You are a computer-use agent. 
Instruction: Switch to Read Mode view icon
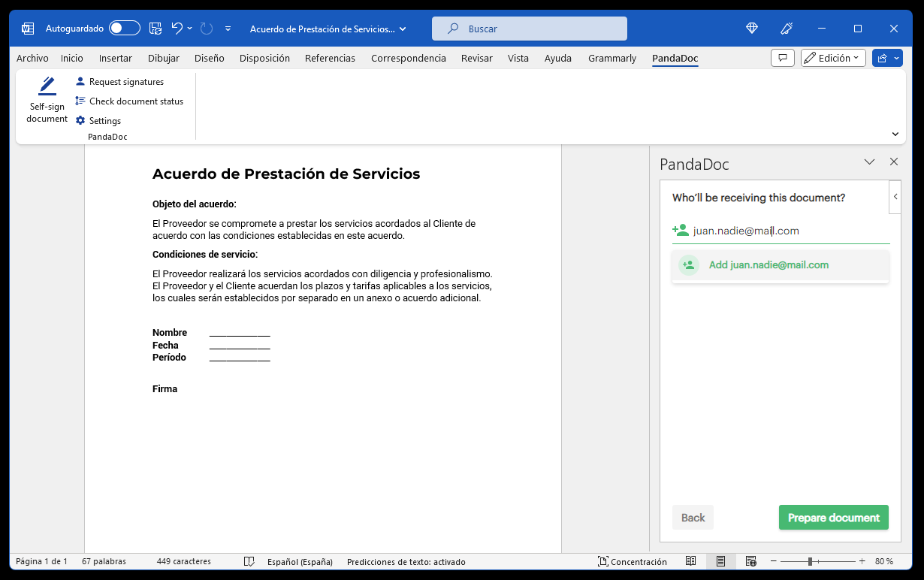[x=691, y=561]
